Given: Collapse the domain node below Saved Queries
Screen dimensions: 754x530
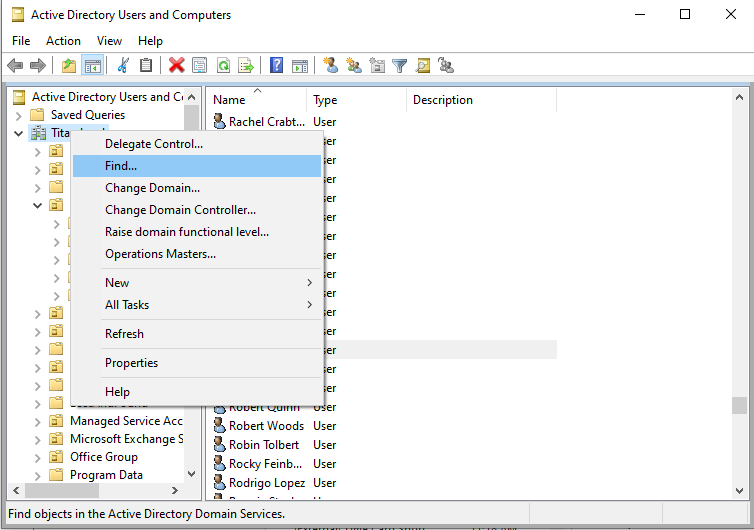Looking at the screenshot, I should [x=18, y=133].
